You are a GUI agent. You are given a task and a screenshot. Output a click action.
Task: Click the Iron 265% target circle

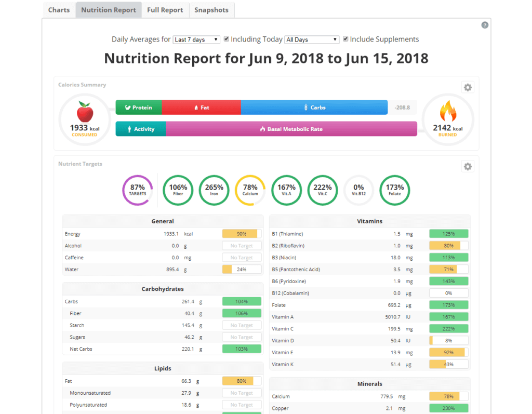click(x=214, y=190)
